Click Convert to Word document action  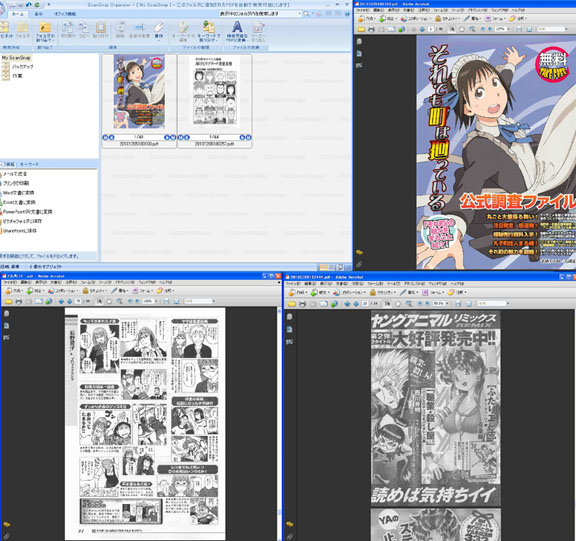coord(18,192)
